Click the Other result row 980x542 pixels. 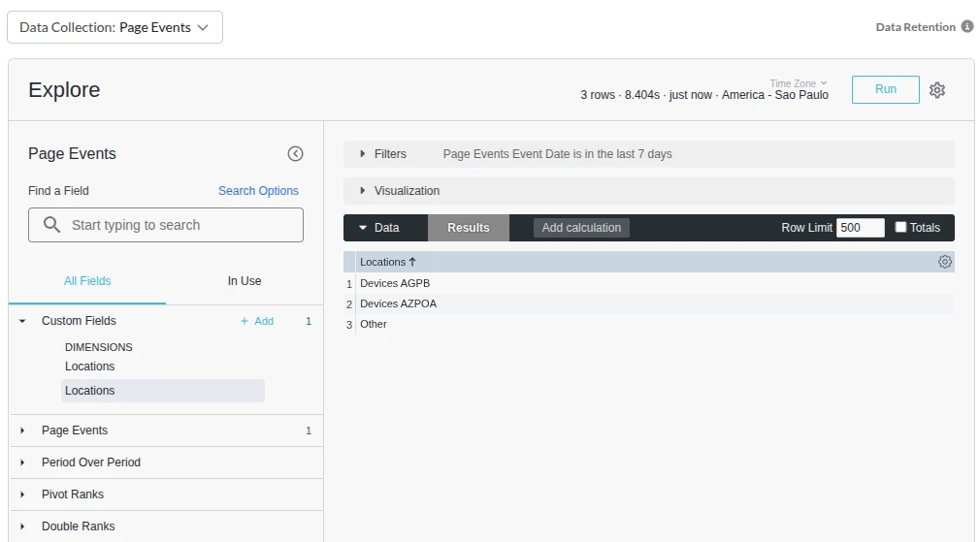tap(649, 324)
